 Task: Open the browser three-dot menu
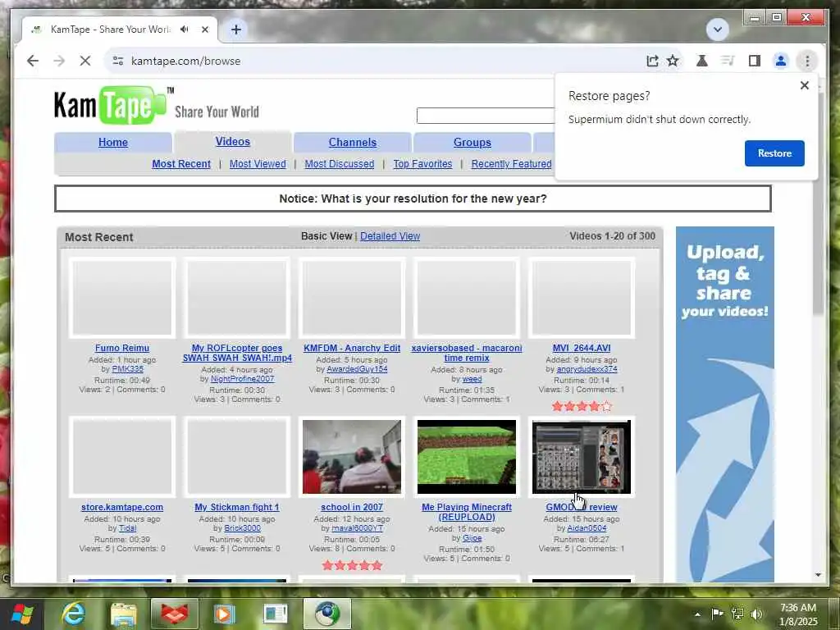tap(807, 61)
